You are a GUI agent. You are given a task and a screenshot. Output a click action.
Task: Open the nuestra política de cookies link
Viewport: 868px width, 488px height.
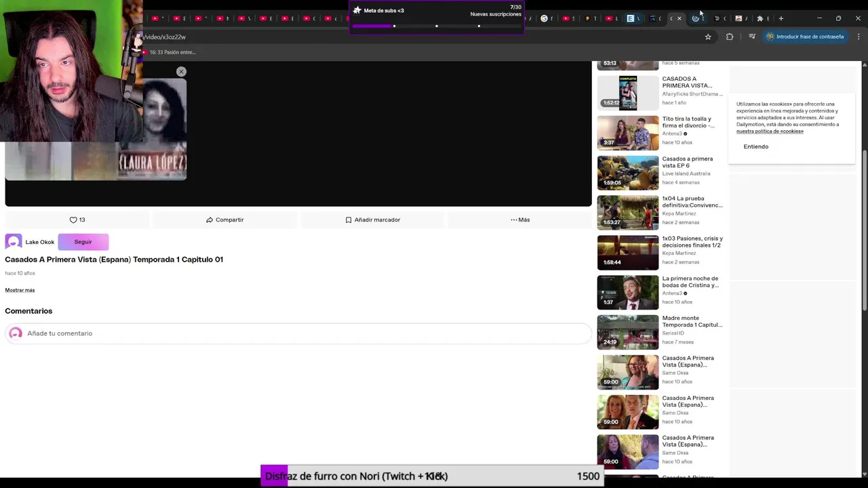tap(770, 131)
